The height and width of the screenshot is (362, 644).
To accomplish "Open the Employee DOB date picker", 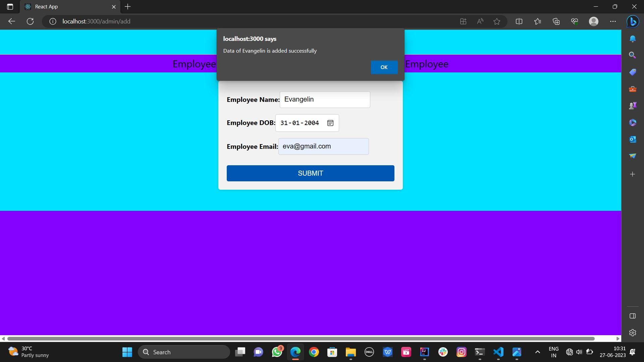I will click(x=330, y=123).
